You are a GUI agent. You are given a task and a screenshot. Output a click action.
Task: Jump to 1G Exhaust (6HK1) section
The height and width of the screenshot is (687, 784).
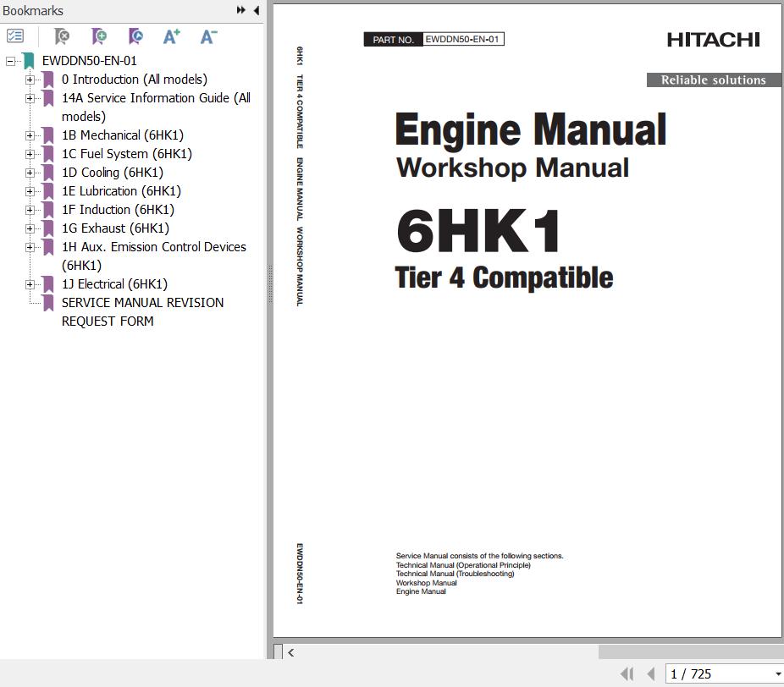[115, 228]
